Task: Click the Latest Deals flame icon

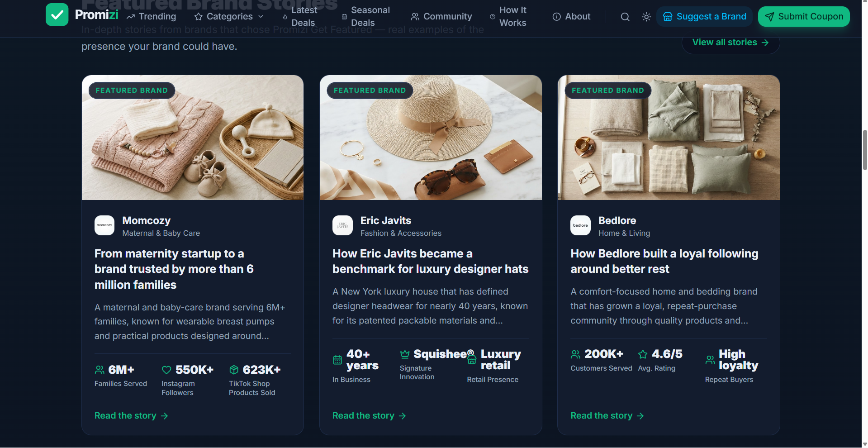Action: (285, 17)
